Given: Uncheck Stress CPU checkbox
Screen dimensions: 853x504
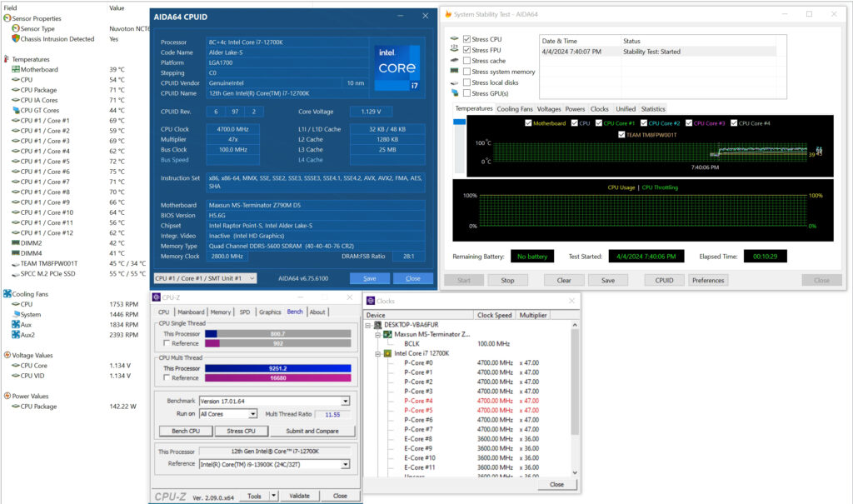Looking at the screenshot, I should coord(466,38).
